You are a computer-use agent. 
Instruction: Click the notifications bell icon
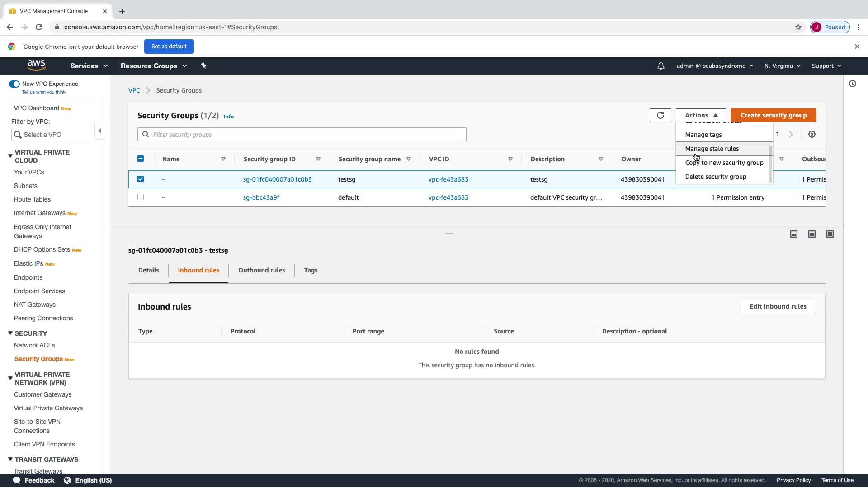[660, 66]
